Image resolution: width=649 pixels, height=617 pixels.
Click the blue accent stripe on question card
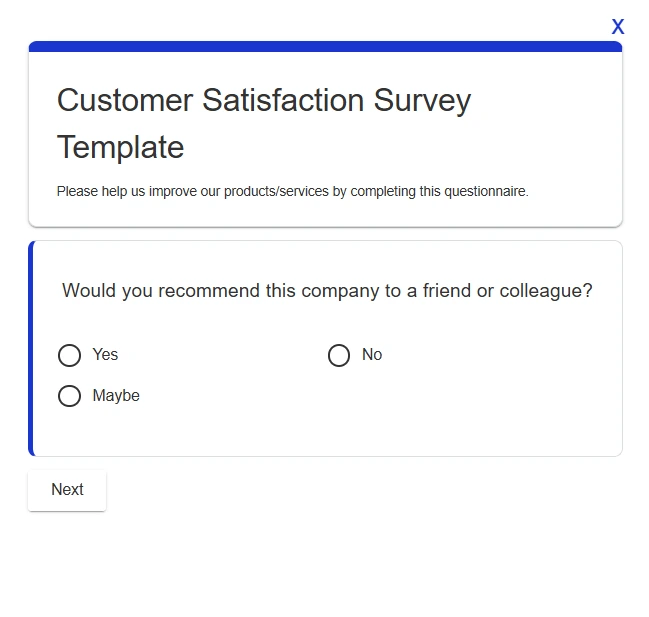[x=31, y=348]
